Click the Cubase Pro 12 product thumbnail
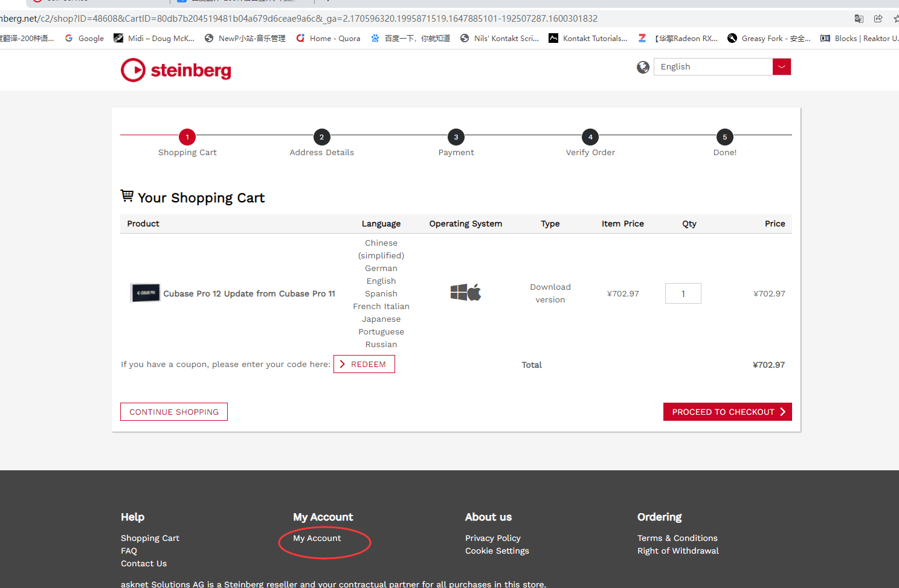899x588 pixels. click(x=146, y=293)
